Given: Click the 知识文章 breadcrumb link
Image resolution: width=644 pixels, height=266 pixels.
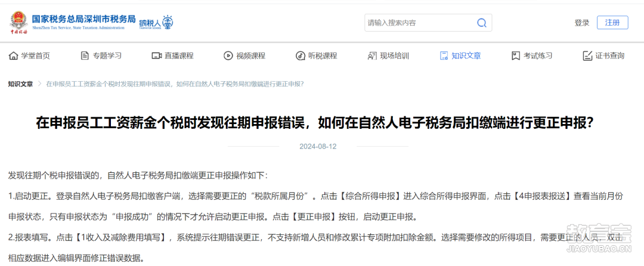Looking at the screenshot, I should click(20, 83).
